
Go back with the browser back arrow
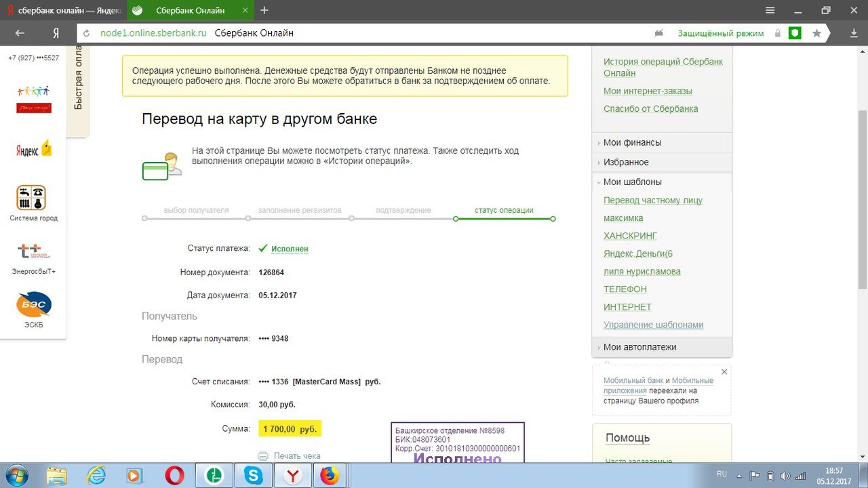[x=20, y=33]
